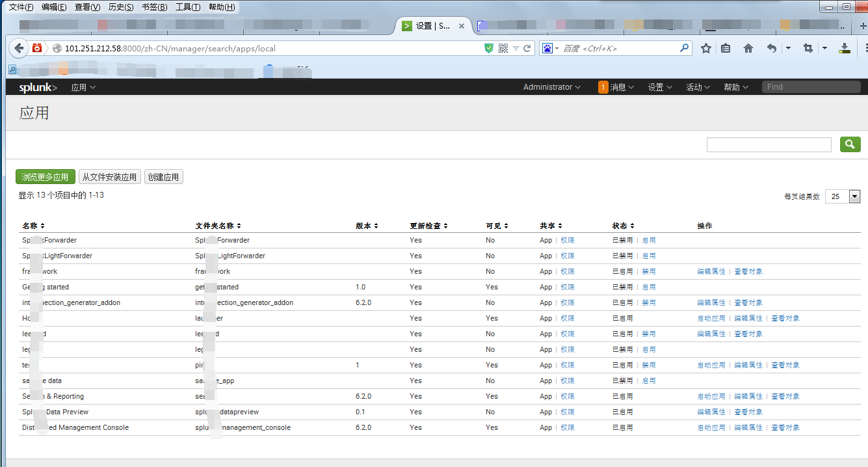Go to the browser home icon
Screen dimensions: 868x467
click(748, 48)
